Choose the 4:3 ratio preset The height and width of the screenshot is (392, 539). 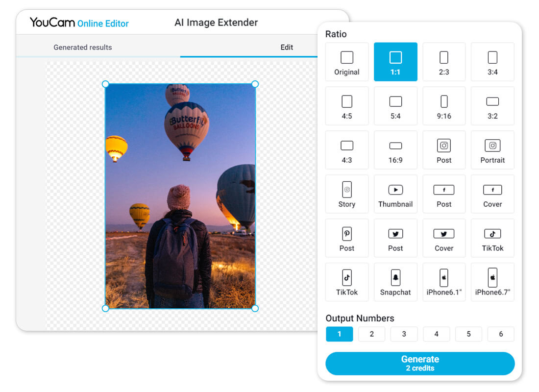[346, 150]
